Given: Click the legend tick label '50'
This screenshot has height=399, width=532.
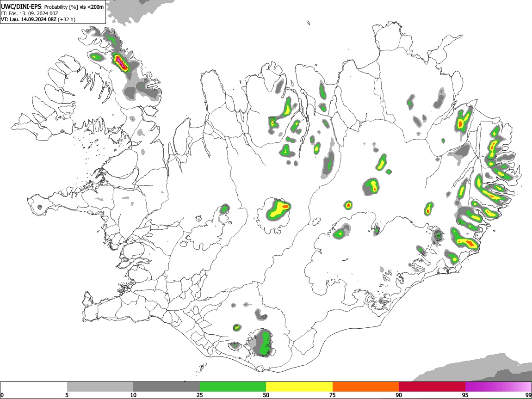Looking at the screenshot, I should point(266,395).
